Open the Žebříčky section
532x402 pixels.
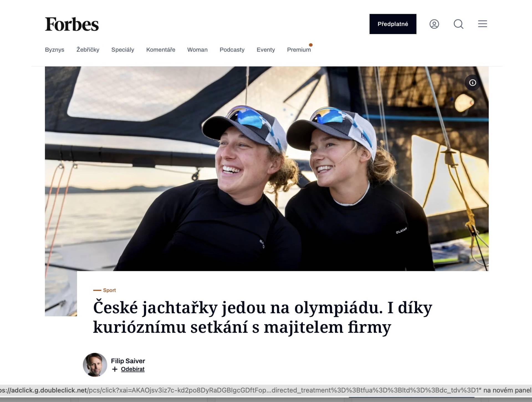pyautogui.click(x=88, y=50)
